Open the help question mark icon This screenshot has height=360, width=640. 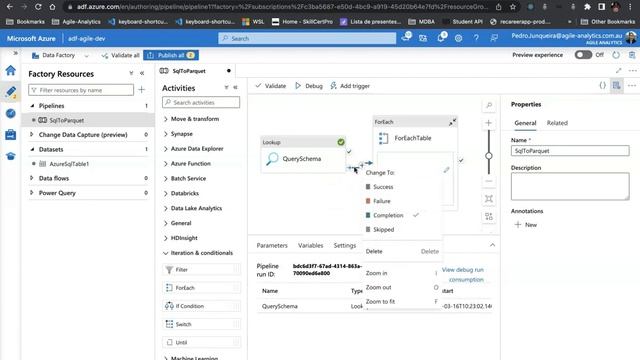coord(476,38)
